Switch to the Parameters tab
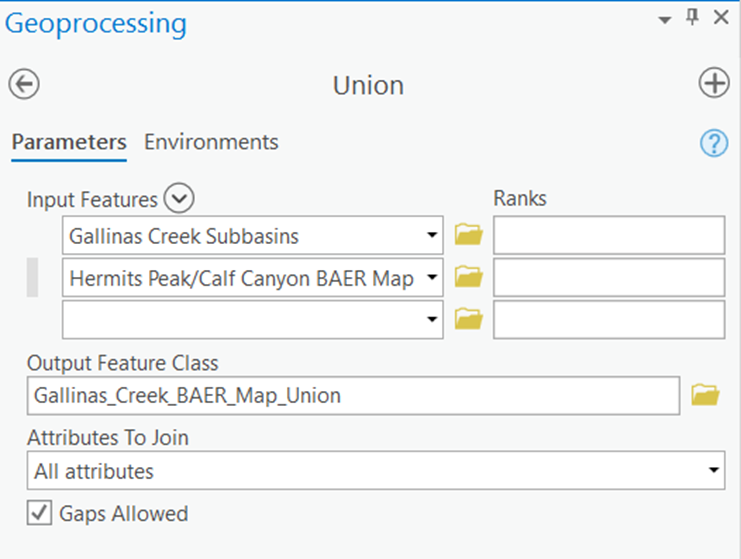741x559 pixels. click(69, 142)
